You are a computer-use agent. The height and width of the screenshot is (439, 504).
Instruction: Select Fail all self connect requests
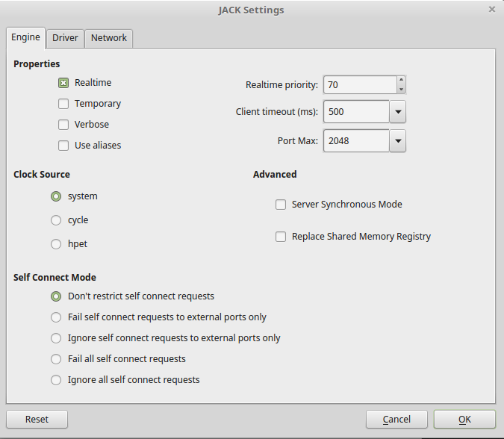click(x=56, y=359)
